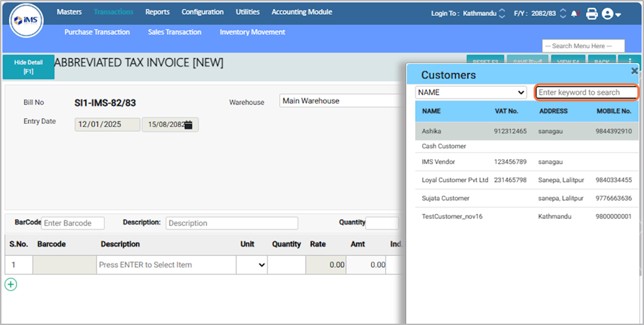Go to Sales Transaction submenu
The width and height of the screenshot is (644, 325).
[x=174, y=32]
